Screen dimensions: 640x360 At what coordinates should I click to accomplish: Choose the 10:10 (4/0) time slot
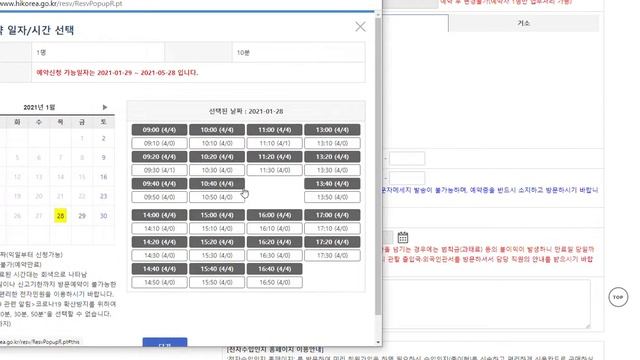(217, 143)
